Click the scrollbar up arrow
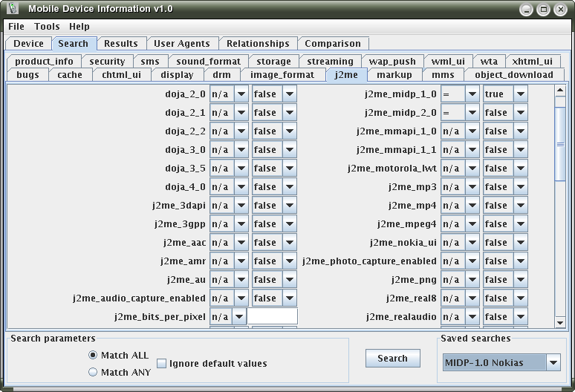This screenshot has width=575, height=392. (x=560, y=91)
